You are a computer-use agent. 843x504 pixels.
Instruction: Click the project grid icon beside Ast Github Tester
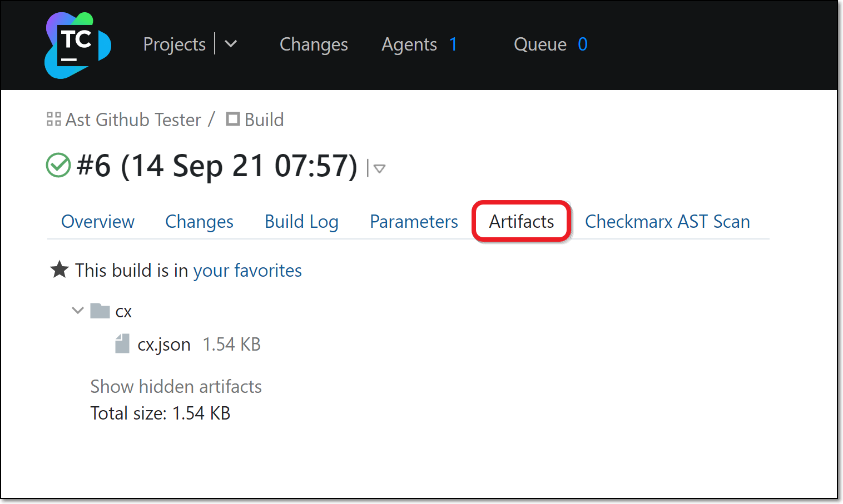click(x=54, y=119)
